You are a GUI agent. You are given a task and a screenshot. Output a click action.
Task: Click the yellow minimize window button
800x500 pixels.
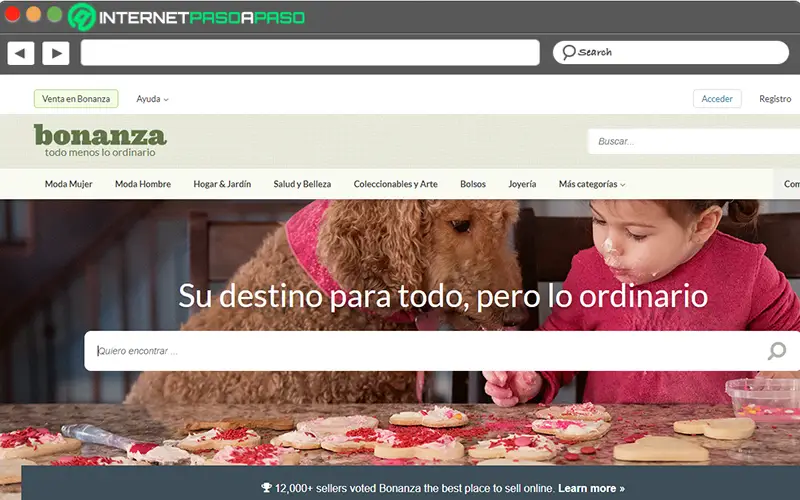pos(34,14)
